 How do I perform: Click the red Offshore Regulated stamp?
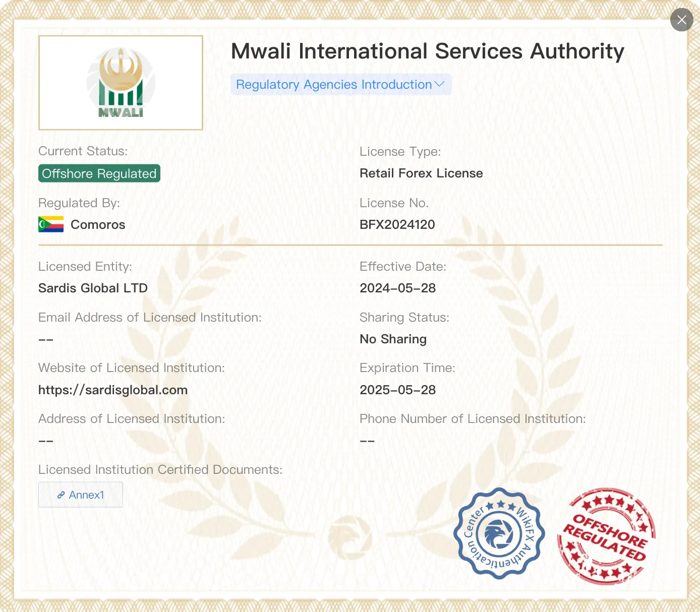[x=606, y=536]
